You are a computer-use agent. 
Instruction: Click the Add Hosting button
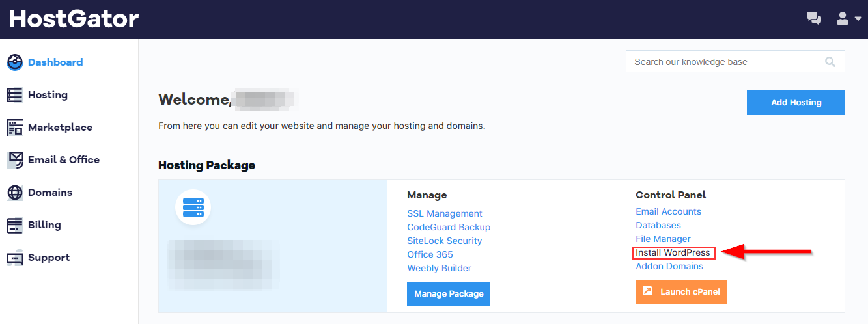pyautogui.click(x=796, y=102)
